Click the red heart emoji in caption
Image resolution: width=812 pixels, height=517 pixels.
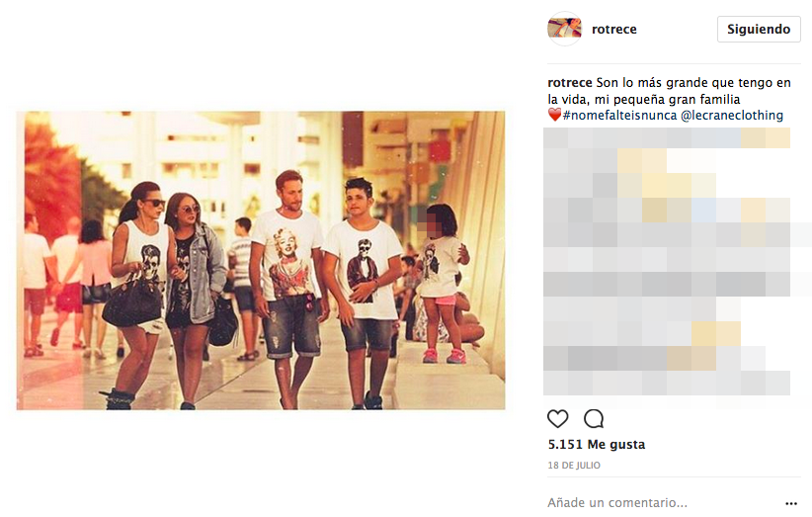point(554,115)
